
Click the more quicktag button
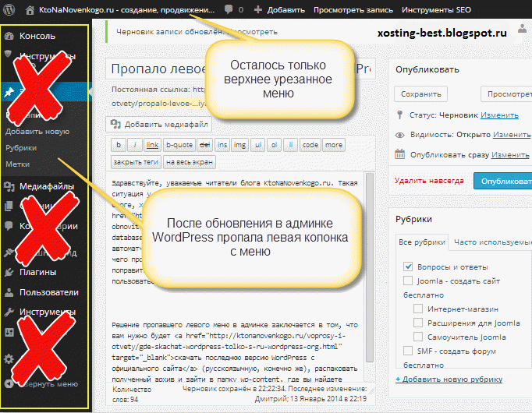tap(334, 145)
